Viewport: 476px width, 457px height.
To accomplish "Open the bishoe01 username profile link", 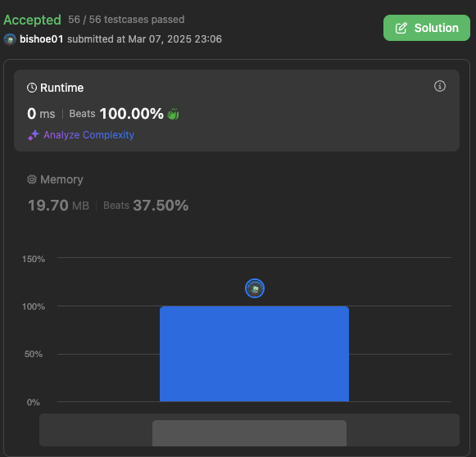I will click(41, 39).
